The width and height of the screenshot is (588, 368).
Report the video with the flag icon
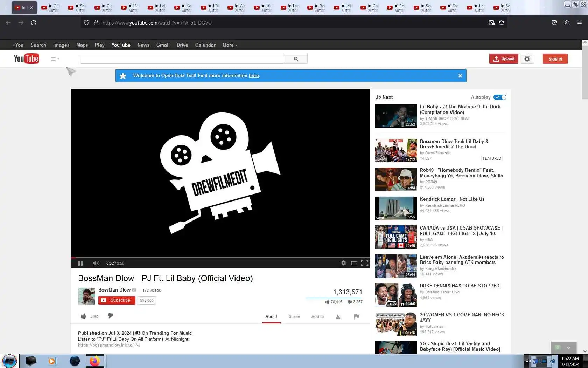click(x=357, y=316)
